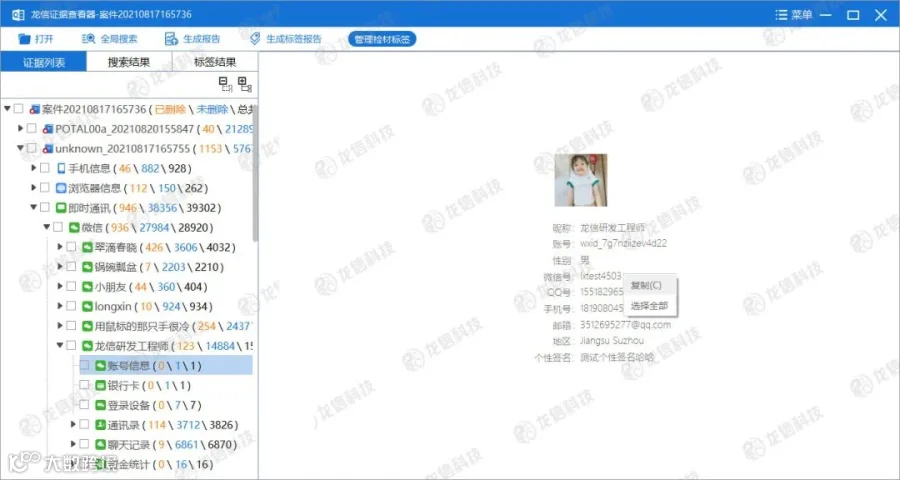Switch to the 搜索结果 tab
Screen dimensions: 900x480
coord(129,62)
